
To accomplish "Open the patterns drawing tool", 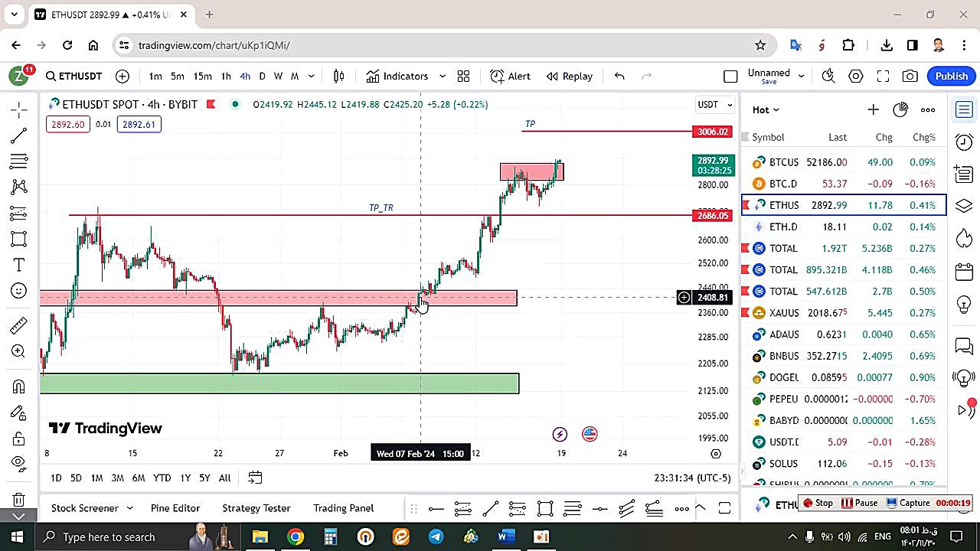I will [19, 187].
